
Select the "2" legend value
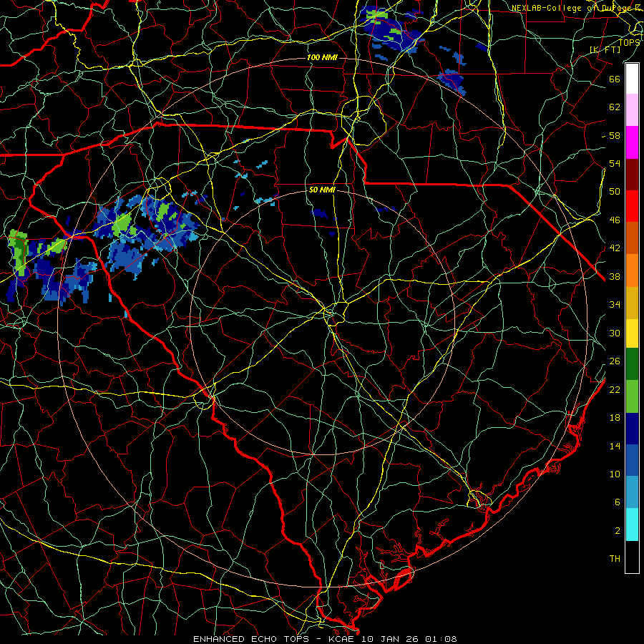point(618,531)
